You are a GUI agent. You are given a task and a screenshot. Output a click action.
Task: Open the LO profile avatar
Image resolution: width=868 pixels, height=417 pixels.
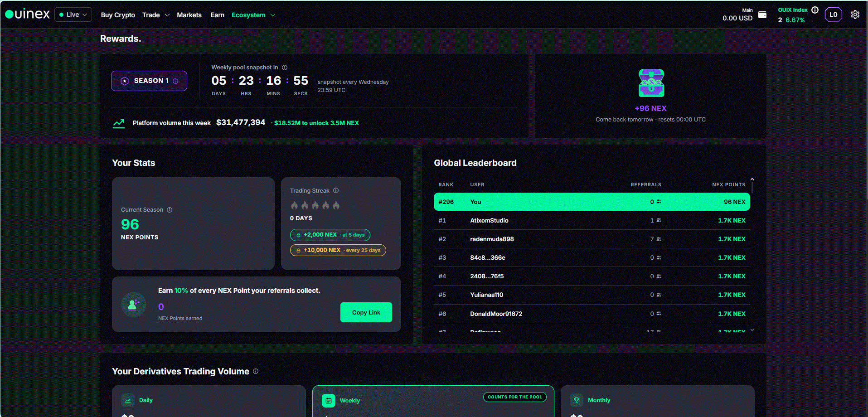click(833, 15)
